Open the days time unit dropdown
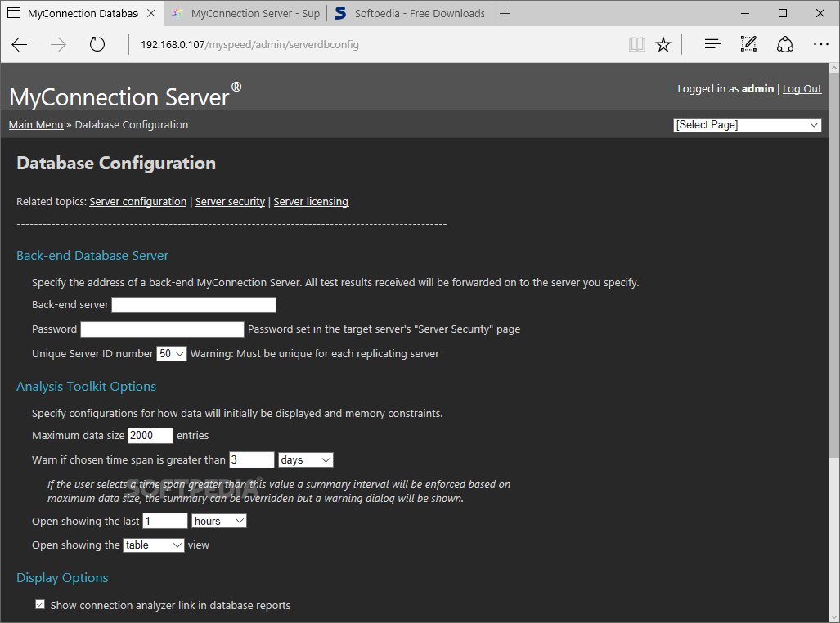Screen dimensions: 840x623 click(305, 459)
